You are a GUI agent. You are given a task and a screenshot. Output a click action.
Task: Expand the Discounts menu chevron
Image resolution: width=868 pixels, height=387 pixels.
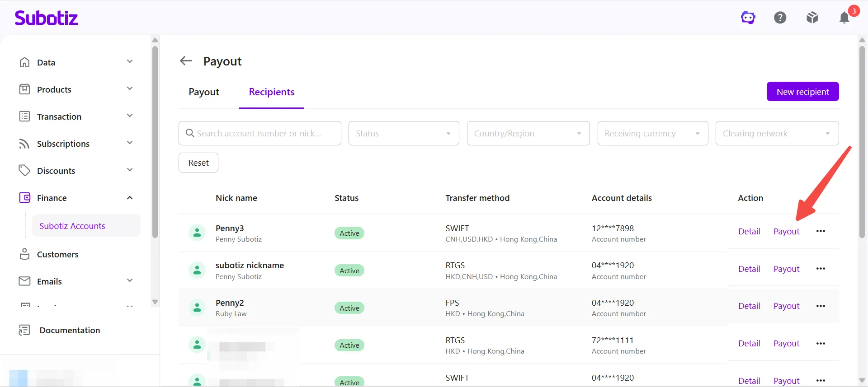coord(130,170)
